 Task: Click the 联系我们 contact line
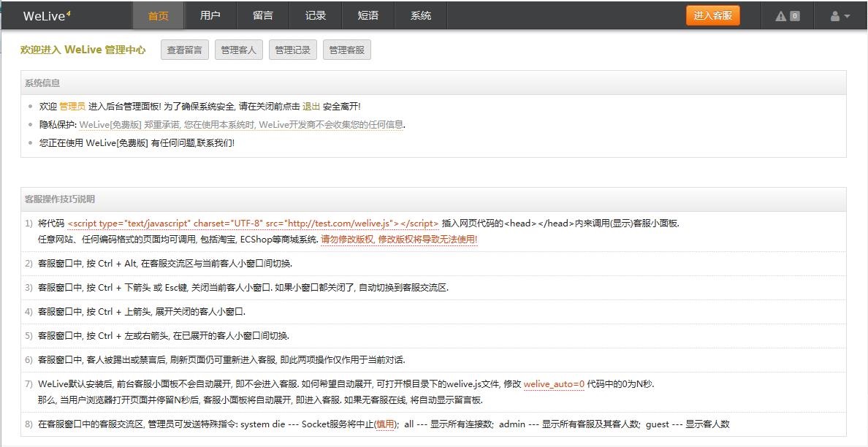pyautogui.click(x=137, y=143)
